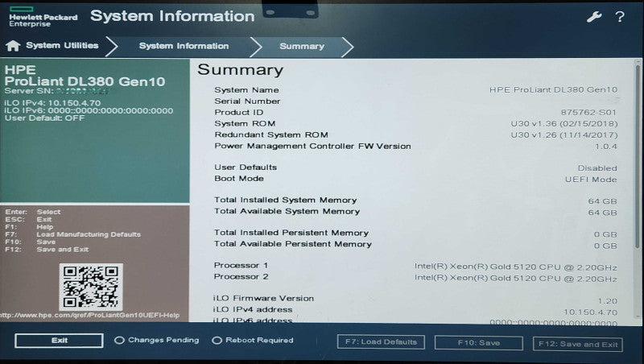
Task: Select the User Defaults label
Action: (246, 168)
